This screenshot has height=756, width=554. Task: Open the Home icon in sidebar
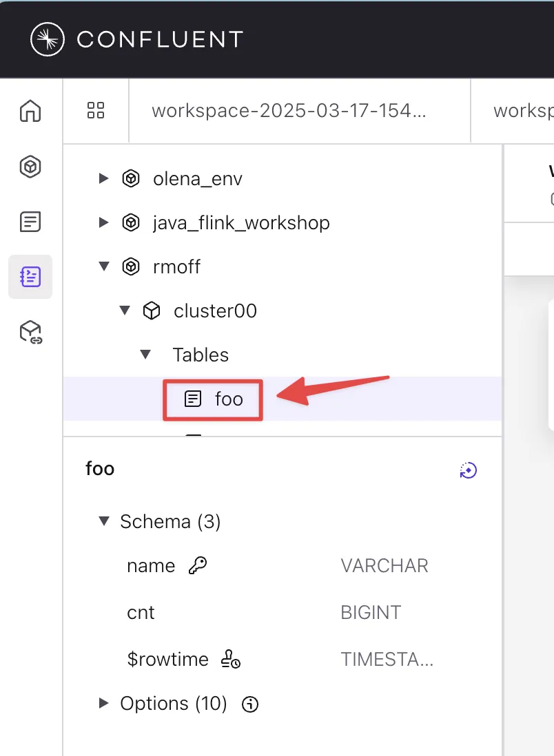30,111
